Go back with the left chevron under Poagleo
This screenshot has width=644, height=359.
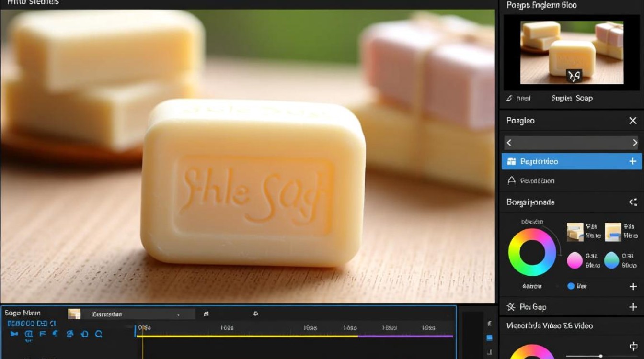[509, 143]
